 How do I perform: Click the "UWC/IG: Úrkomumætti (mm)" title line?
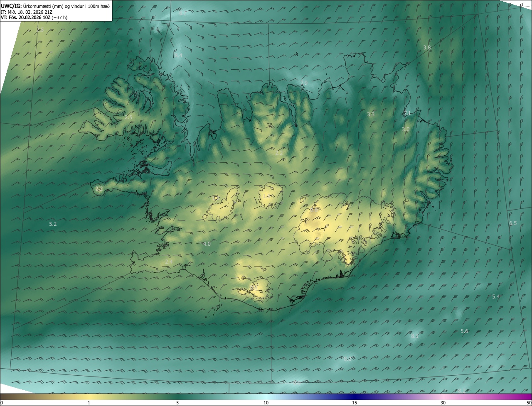pyautogui.click(x=55, y=5)
